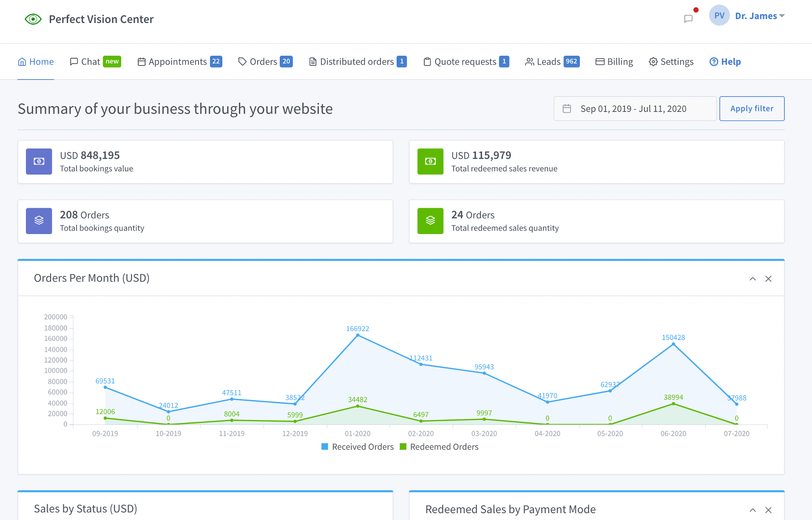Viewport: 812px width, 520px height.
Task: Click the green eye logo icon
Action: 33,19
